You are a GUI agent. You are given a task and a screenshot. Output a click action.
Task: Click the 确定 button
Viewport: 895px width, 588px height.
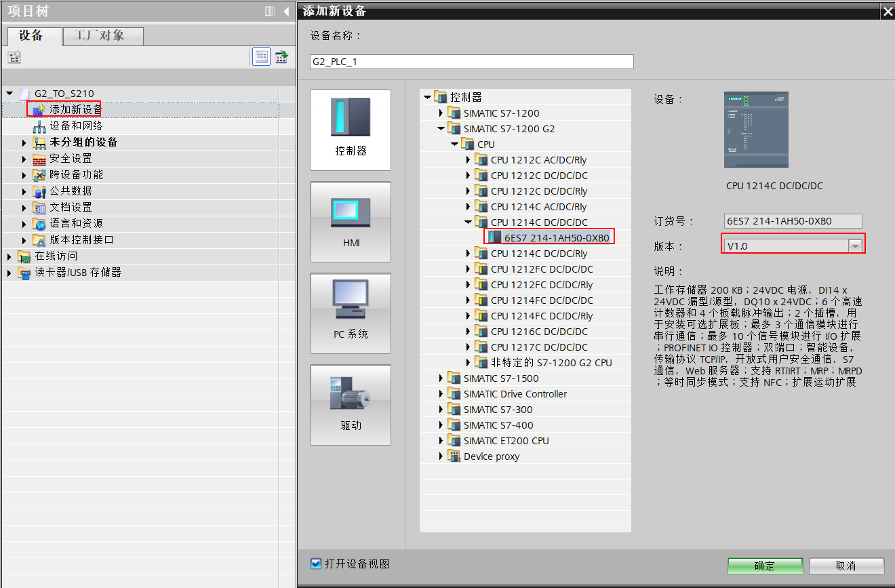click(x=765, y=566)
